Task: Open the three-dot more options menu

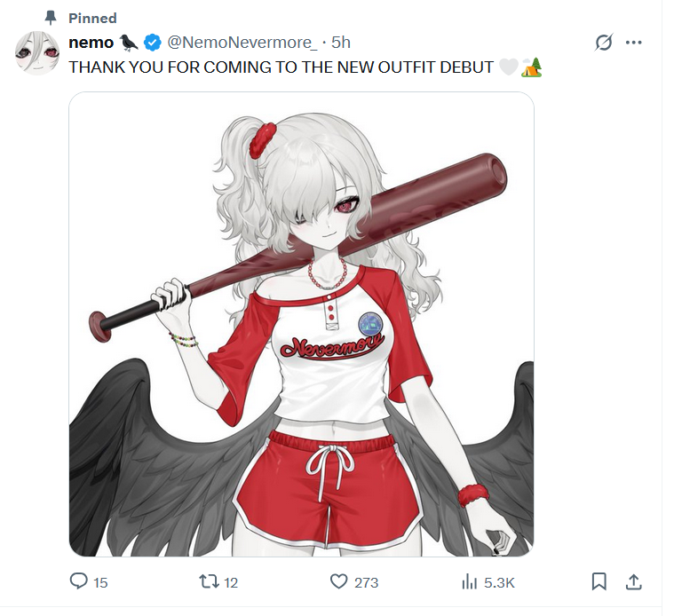Action: [633, 42]
